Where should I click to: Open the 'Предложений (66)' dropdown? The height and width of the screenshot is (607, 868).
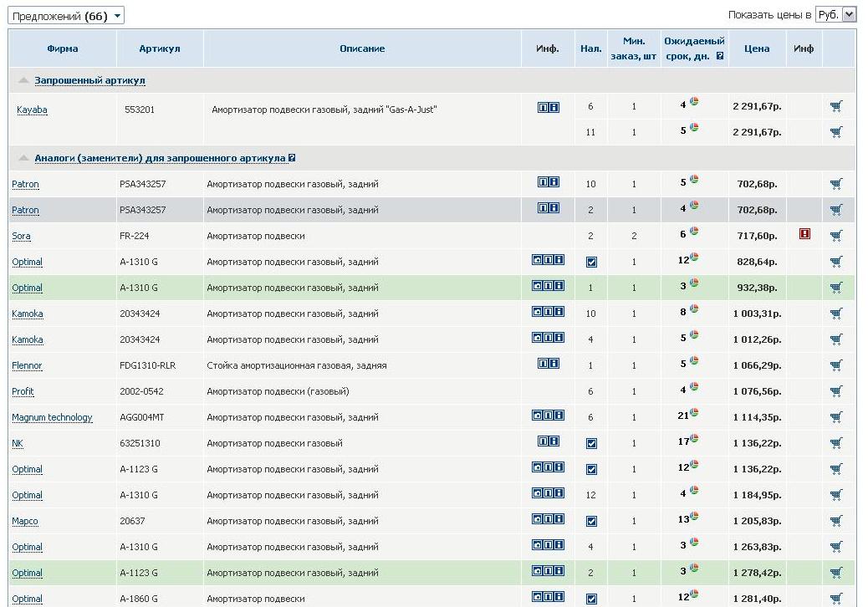(x=66, y=16)
